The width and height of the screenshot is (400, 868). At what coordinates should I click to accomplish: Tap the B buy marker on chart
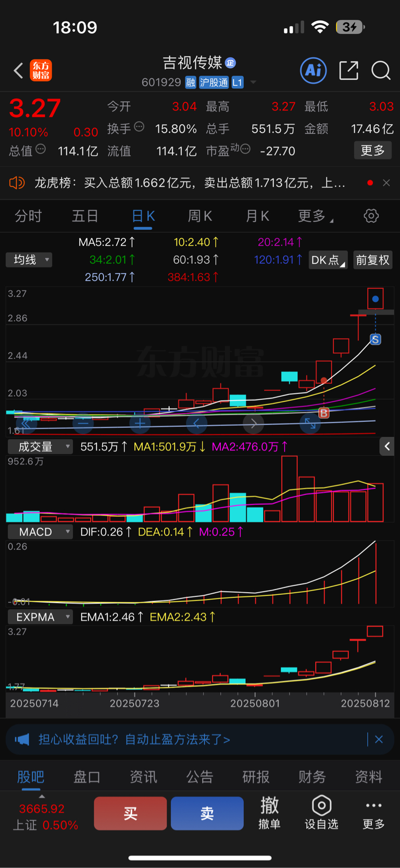324,413
